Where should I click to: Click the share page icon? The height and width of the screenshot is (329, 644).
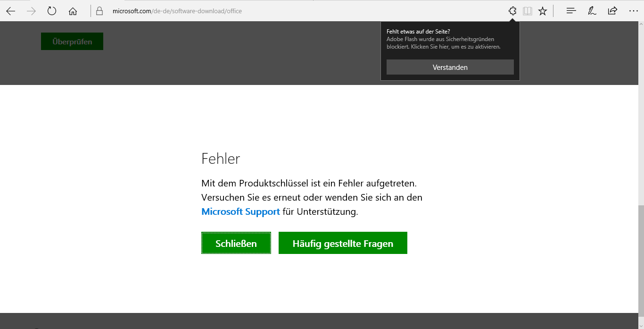(x=612, y=11)
